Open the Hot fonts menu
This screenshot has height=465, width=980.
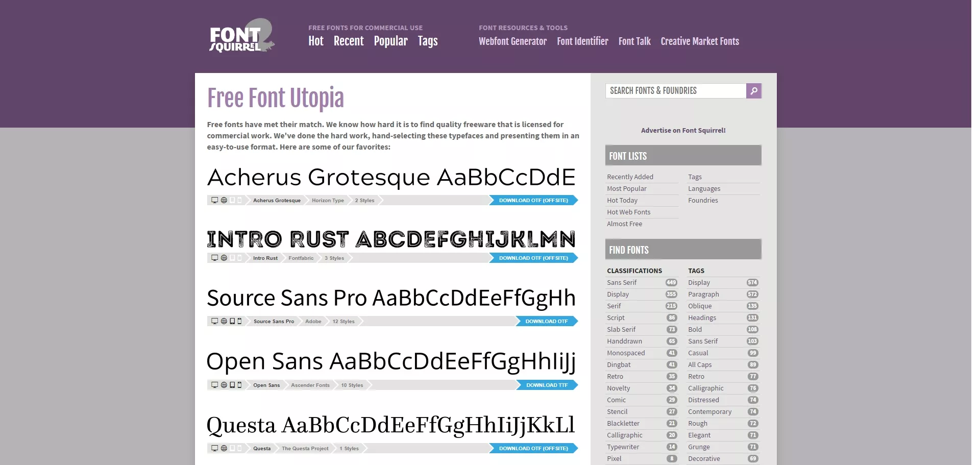click(316, 41)
